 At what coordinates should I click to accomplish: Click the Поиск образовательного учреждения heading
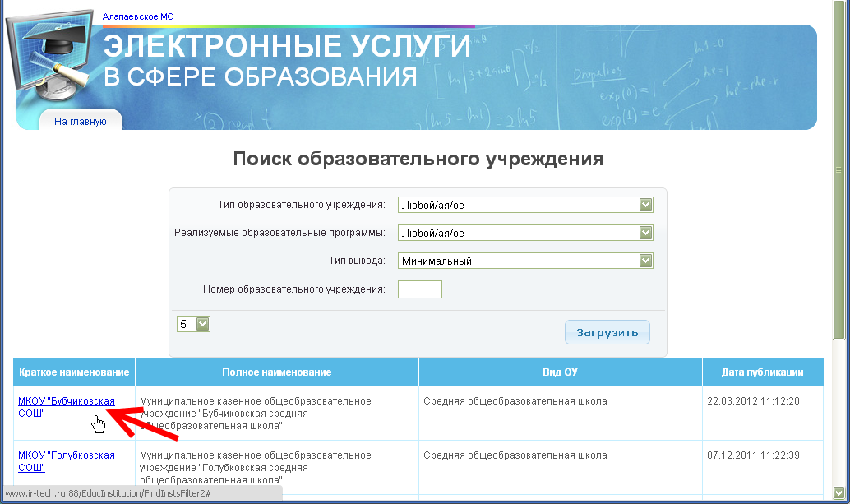tap(418, 159)
